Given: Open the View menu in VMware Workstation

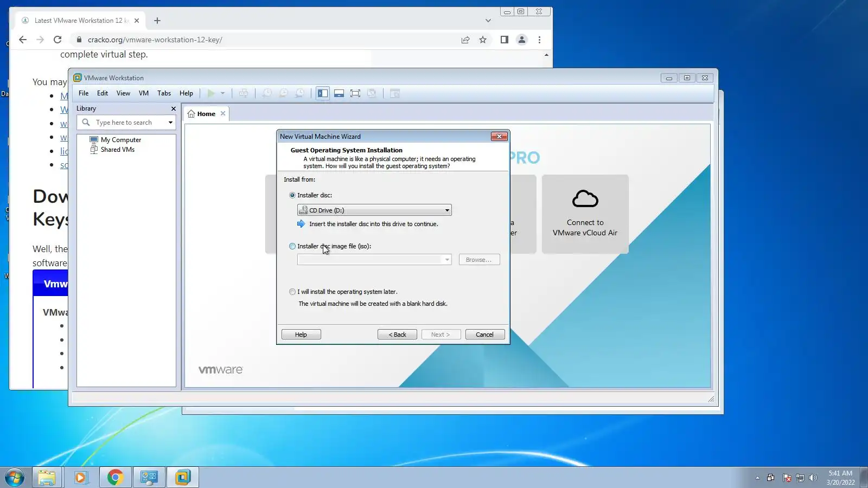Looking at the screenshot, I should point(123,93).
